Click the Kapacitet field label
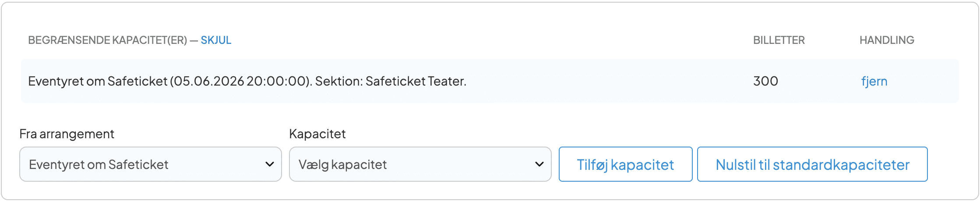The height and width of the screenshot is (201, 980). pyautogui.click(x=317, y=134)
